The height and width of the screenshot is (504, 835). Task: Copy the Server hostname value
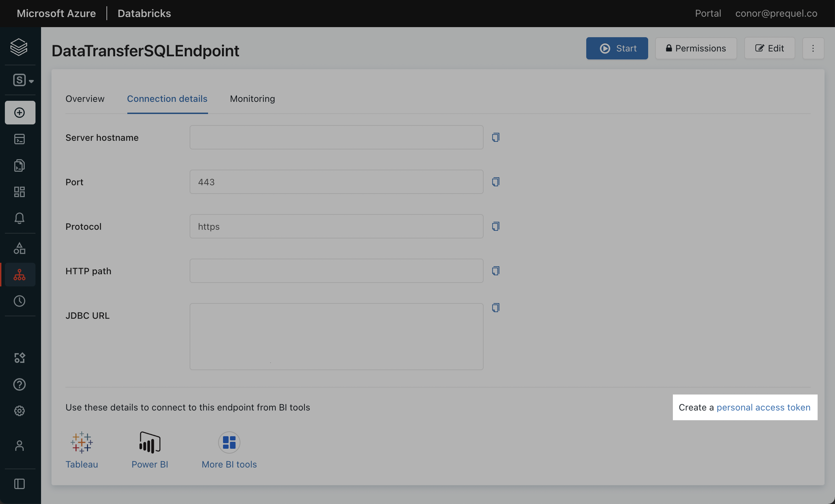pos(495,137)
